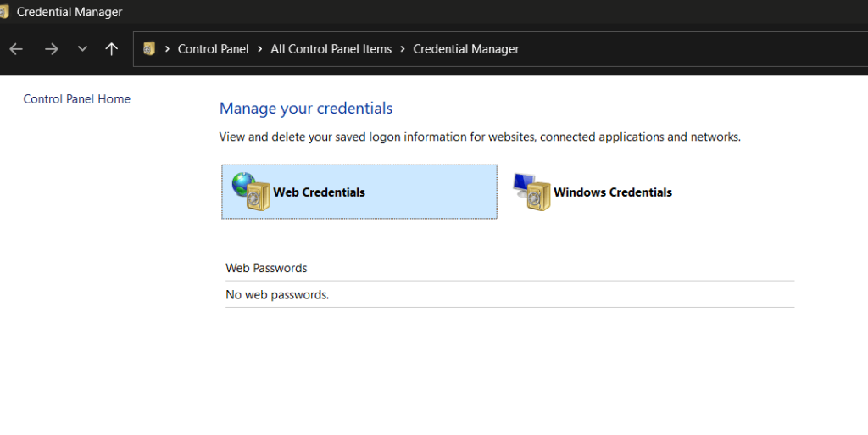Image resolution: width=868 pixels, height=435 pixels.
Task: Click the Windows Credentials computer safe icon
Action: (531, 192)
